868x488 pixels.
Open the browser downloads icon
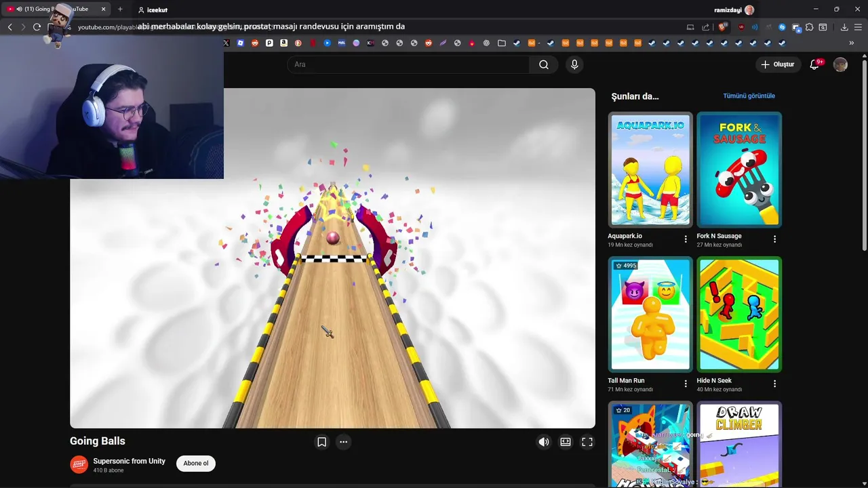coord(844,27)
